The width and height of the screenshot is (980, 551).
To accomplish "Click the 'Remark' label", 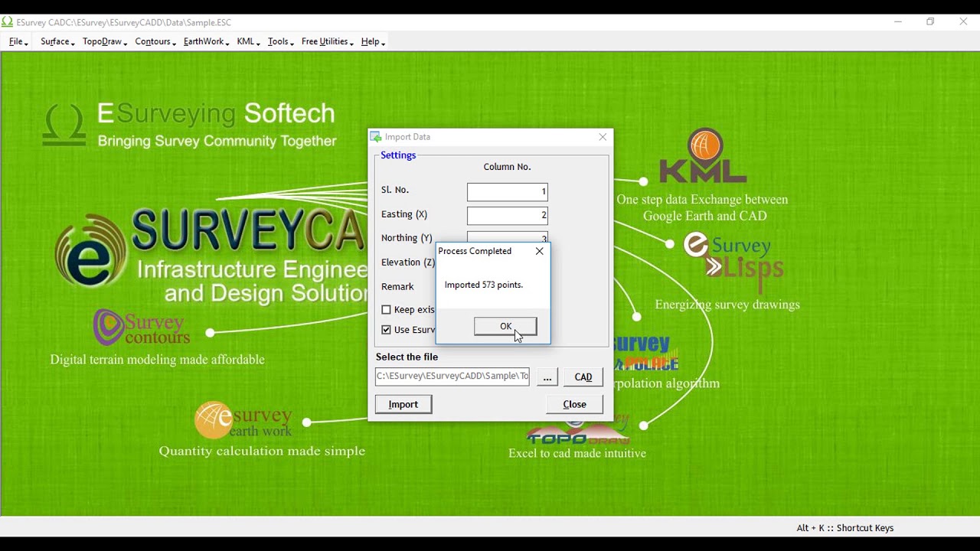I will click(397, 286).
